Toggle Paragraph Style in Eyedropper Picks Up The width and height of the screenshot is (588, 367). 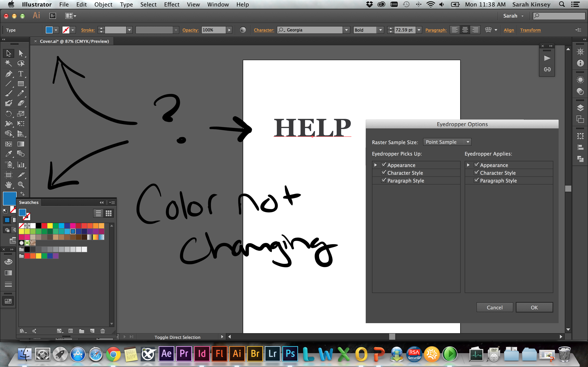click(x=384, y=180)
